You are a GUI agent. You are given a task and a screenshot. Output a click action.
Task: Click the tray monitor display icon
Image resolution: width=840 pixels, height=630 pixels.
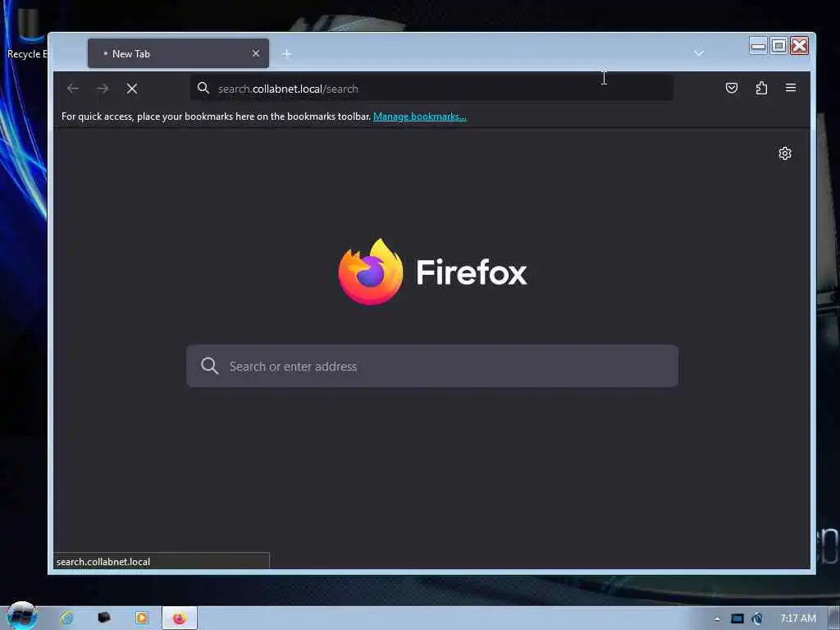tap(737, 619)
